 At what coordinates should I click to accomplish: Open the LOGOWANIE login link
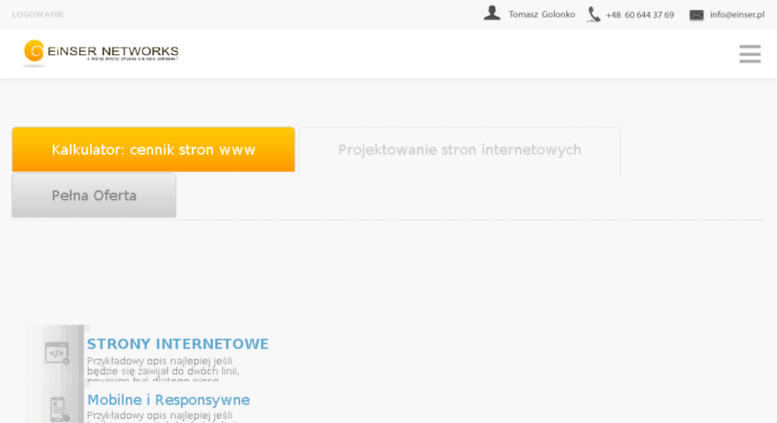(x=38, y=14)
